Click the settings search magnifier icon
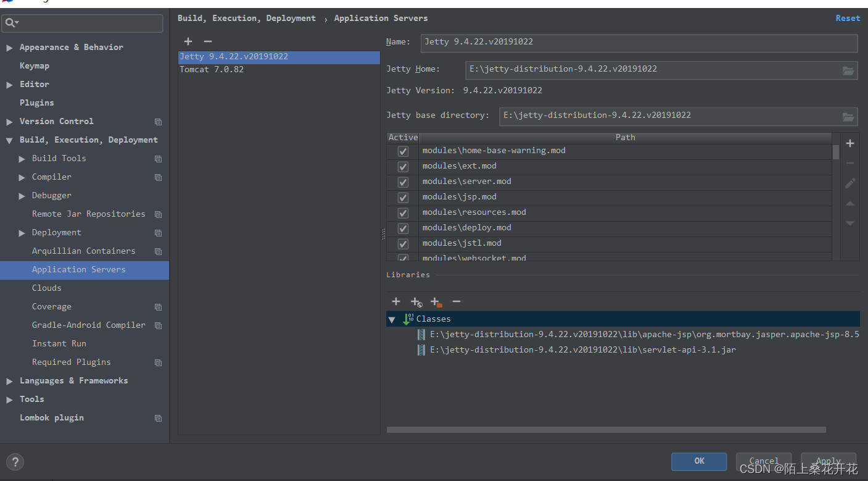868x481 pixels. coord(11,23)
